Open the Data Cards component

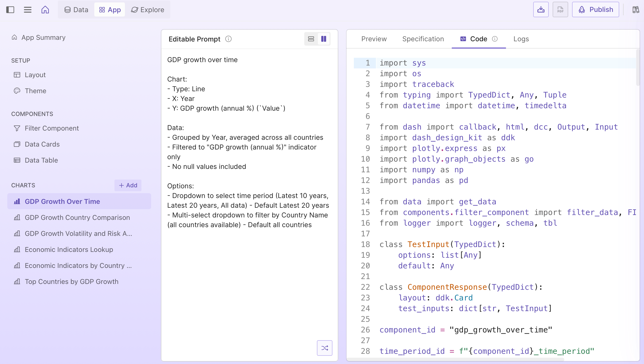[x=42, y=144]
